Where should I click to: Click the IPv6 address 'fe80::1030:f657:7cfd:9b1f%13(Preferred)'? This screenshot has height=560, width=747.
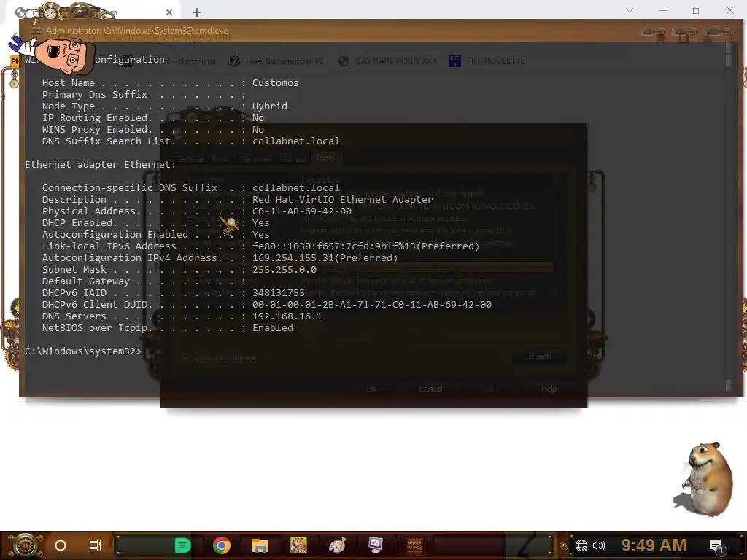tap(366, 246)
